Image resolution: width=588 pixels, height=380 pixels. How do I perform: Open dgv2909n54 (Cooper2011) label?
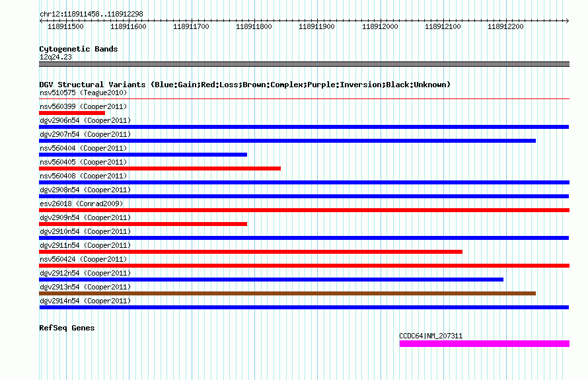(85, 217)
